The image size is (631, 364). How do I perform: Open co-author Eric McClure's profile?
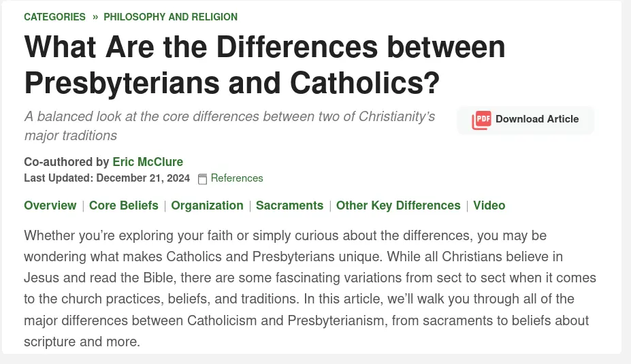[148, 162]
